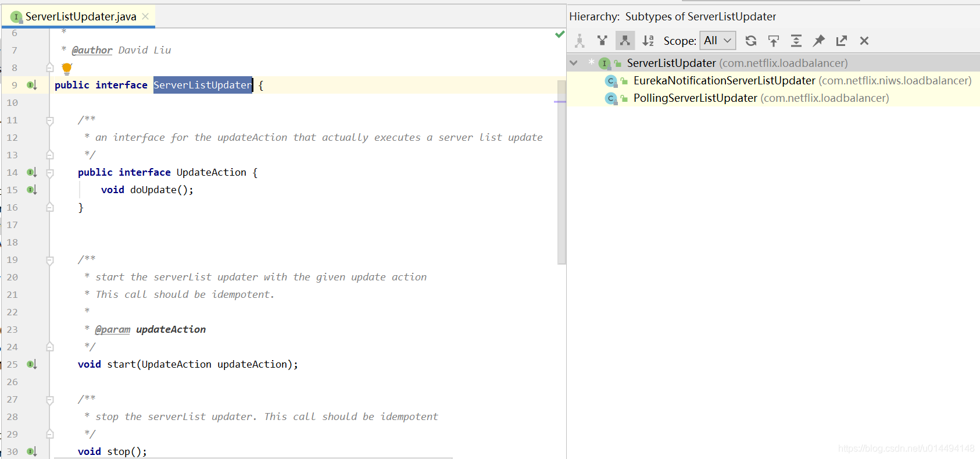Show class hierarchy view icon
The width and height of the screenshot is (980, 459).
point(580,41)
